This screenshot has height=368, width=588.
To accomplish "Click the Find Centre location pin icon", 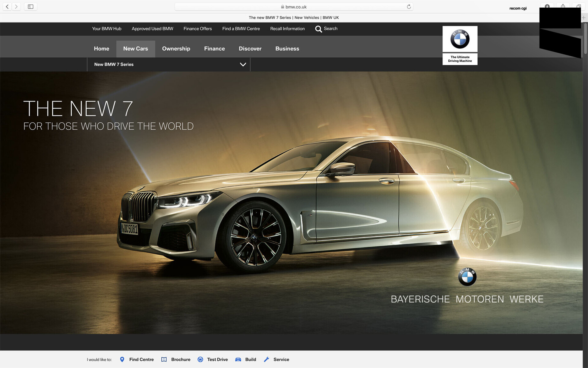I will [x=122, y=359].
